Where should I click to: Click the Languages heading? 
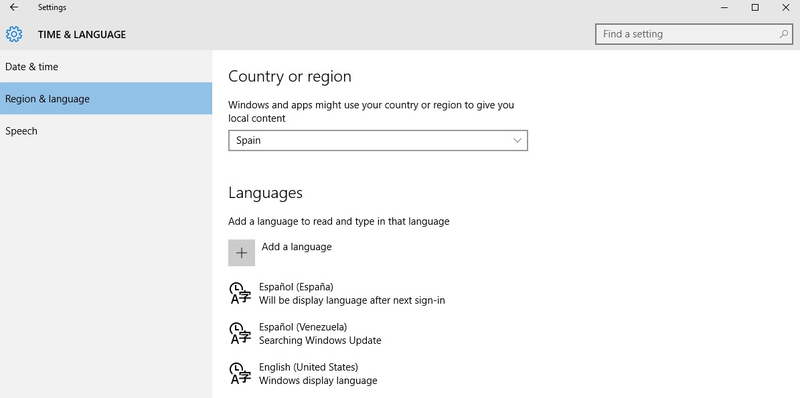265,193
